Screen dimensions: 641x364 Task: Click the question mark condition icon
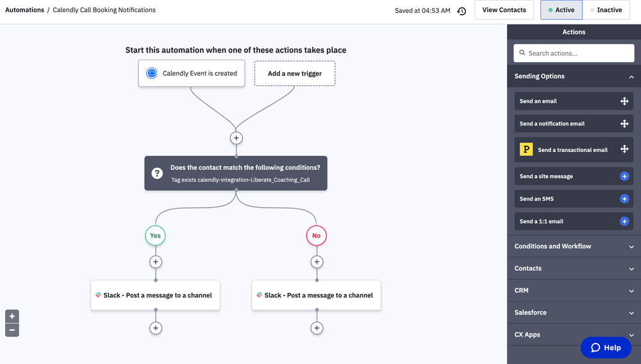coord(157,173)
